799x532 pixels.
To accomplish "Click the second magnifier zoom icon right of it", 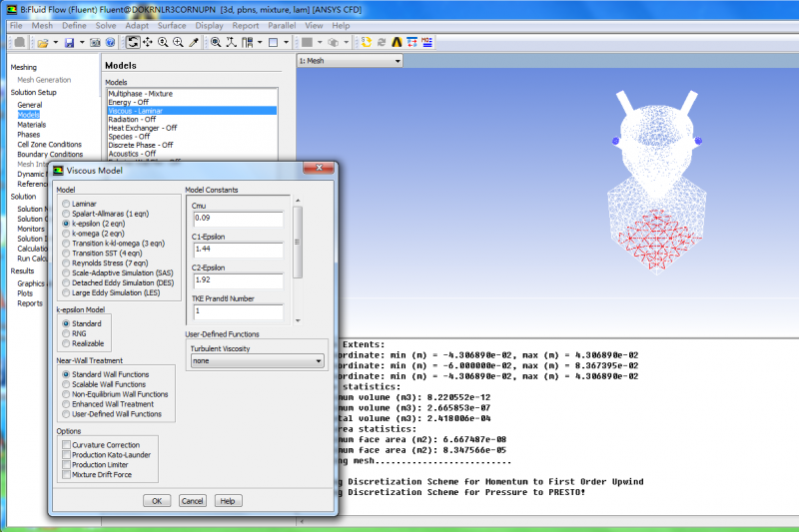I will (x=178, y=42).
